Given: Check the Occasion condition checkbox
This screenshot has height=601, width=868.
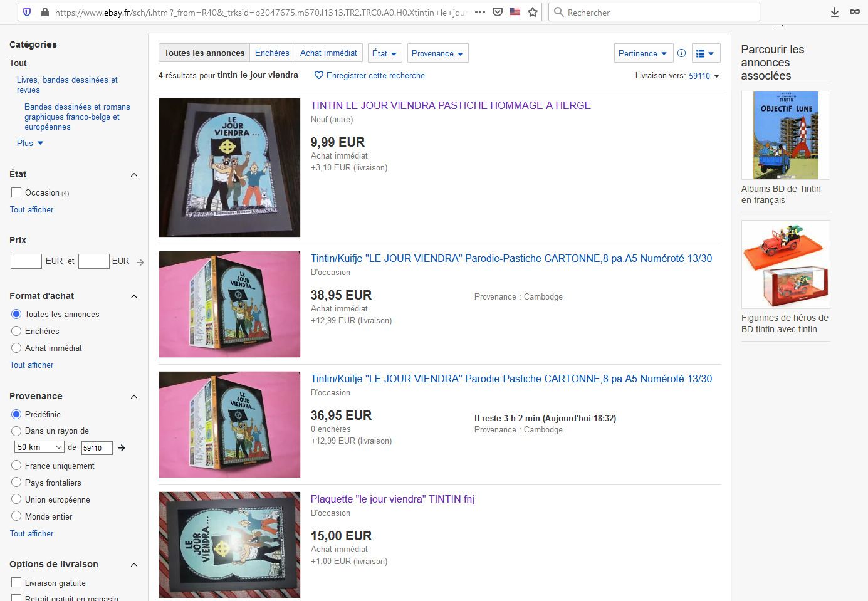Looking at the screenshot, I should [16, 192].
